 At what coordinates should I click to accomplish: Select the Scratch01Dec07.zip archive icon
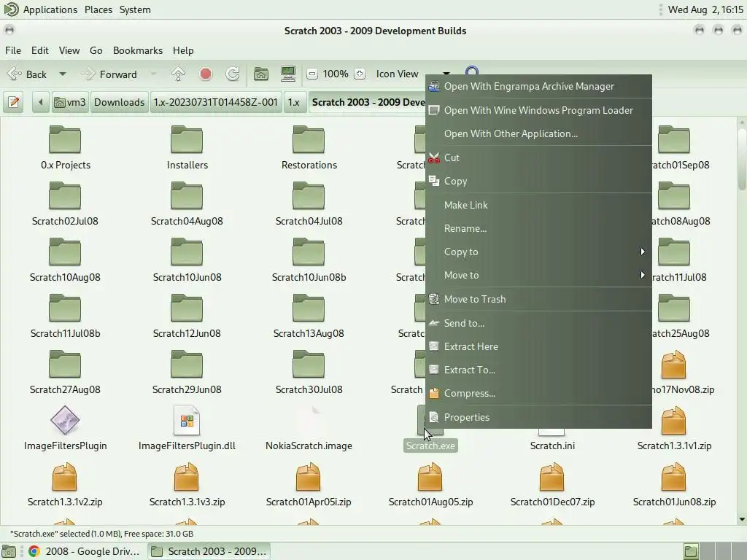pyautogui.click(x=552, y=477)
